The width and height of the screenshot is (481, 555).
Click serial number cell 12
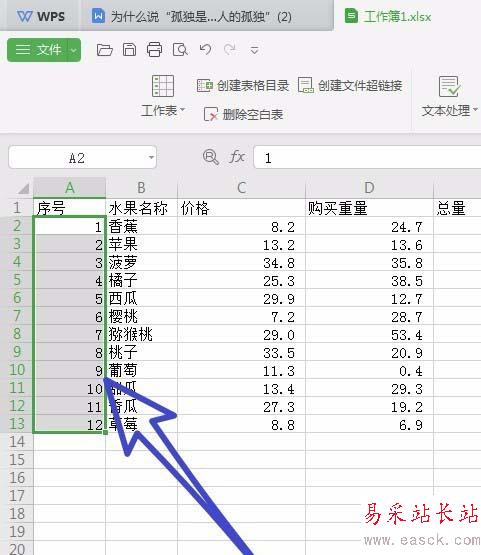click(69, 424)
